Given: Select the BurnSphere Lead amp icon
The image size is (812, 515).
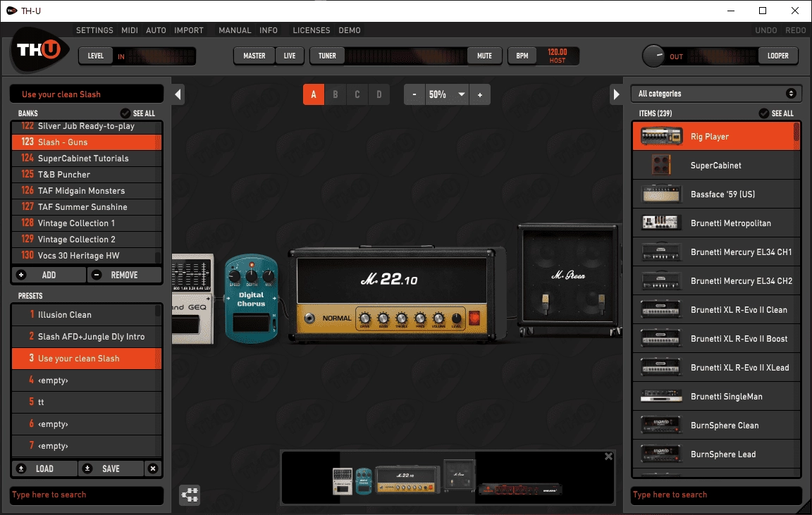Looking at the screenshot, I should pos(660,454).
